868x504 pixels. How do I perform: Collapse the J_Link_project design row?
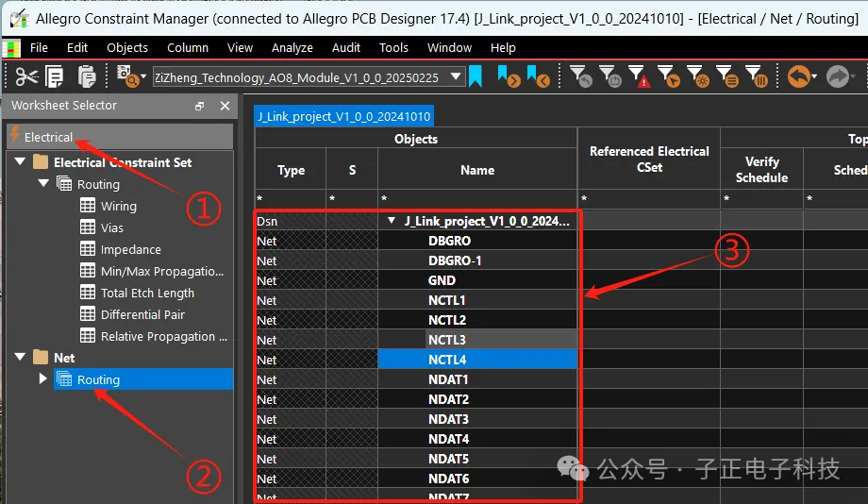pyautogui.click(x=392, y=221)
